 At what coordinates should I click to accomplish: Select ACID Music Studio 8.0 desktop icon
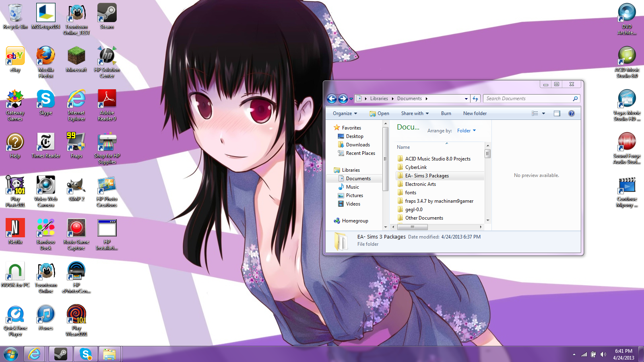pyautogui.click(x=627, y=62)
